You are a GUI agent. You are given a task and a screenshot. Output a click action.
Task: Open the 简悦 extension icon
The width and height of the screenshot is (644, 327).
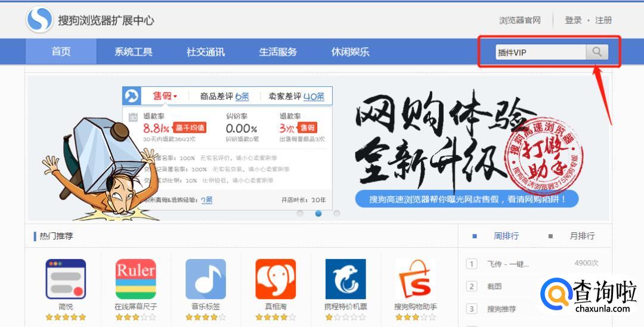66,279
